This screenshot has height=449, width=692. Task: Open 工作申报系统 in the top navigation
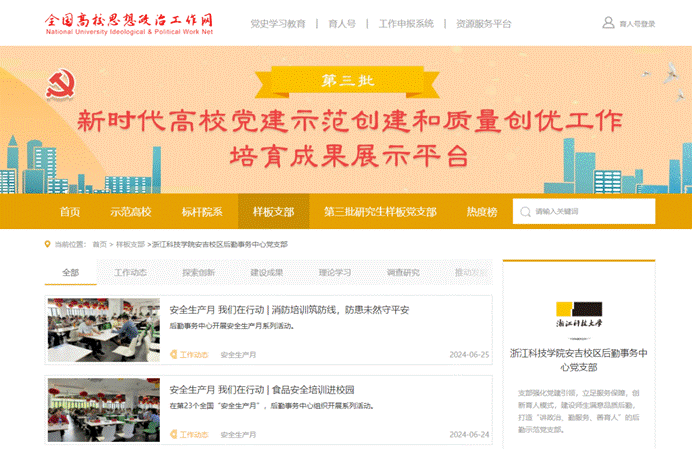pyautogui.click(x=406, y=23)
